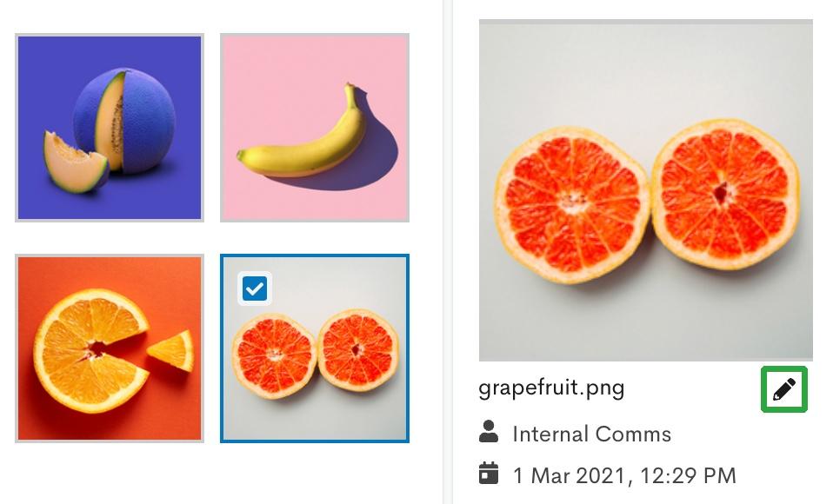Click the vertical divider between gallery and details
The width and height of the screenshot is (833, 504).
447,252
